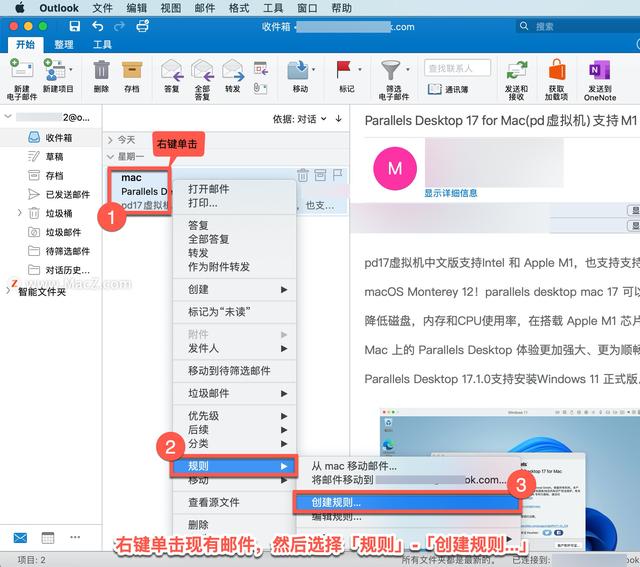This screenshot has width=640, height=567.
Task: Click the 全部答复 reply-all icon
Action: click(202, 70)
